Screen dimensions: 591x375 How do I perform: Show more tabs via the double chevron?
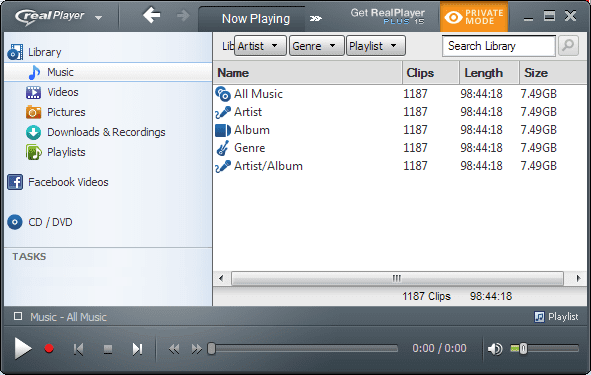point(316,18)
